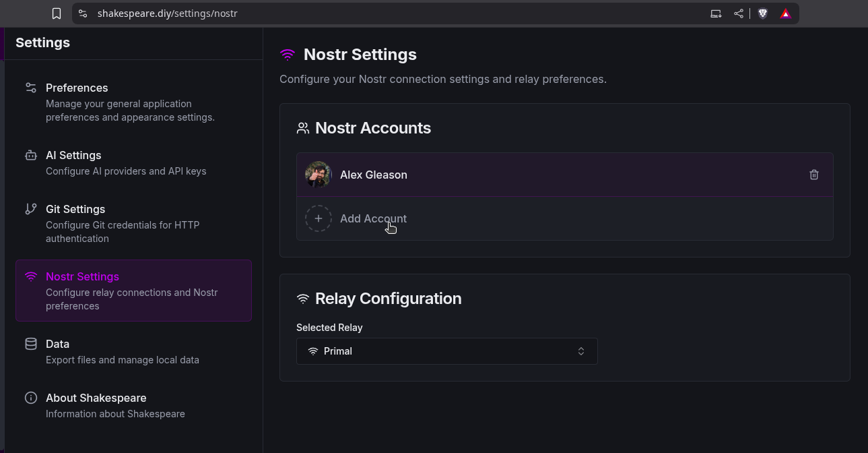The height and width of the screenshot is (453, 868).
Task: Click the people icon beside Nostr Accounts
Action: [303, 128]
